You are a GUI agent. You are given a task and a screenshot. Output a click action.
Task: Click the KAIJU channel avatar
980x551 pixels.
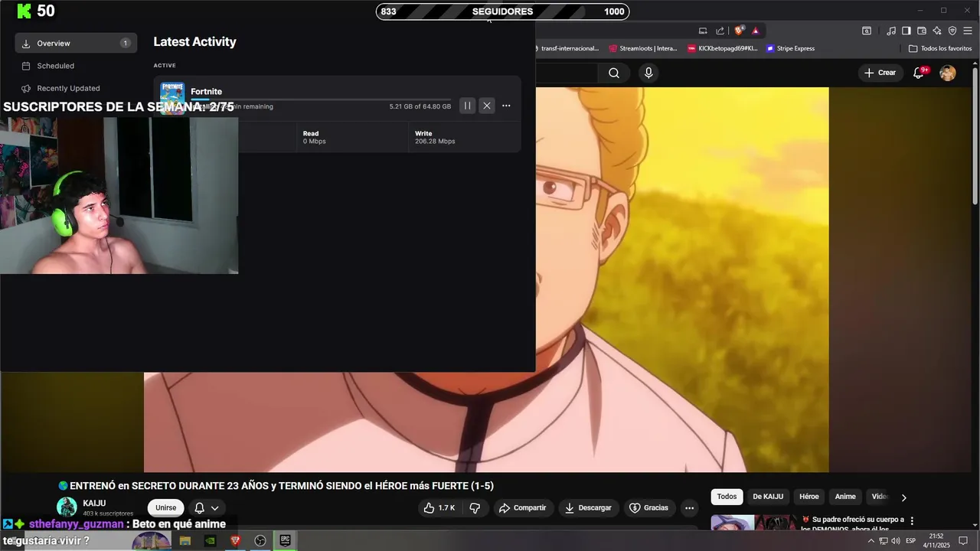click(x=67, y=507)
